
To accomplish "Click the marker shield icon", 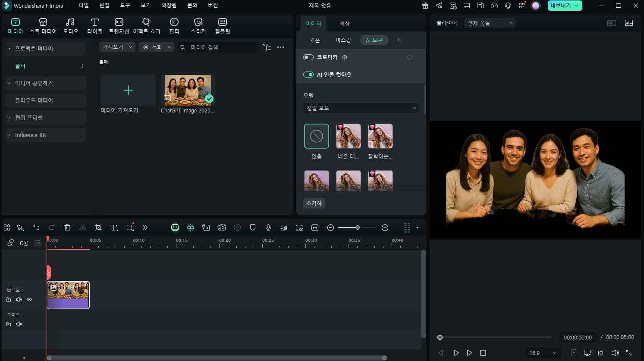I will pyautogui.click(x=253, y=227).
